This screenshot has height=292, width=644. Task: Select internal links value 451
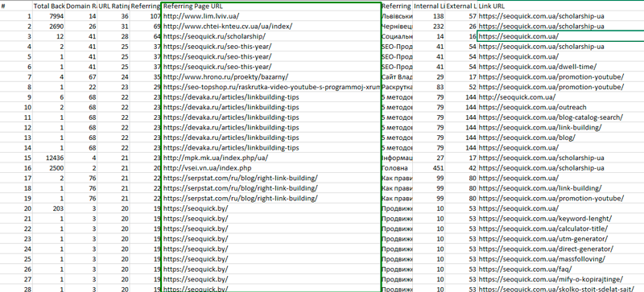coord(429,168)
